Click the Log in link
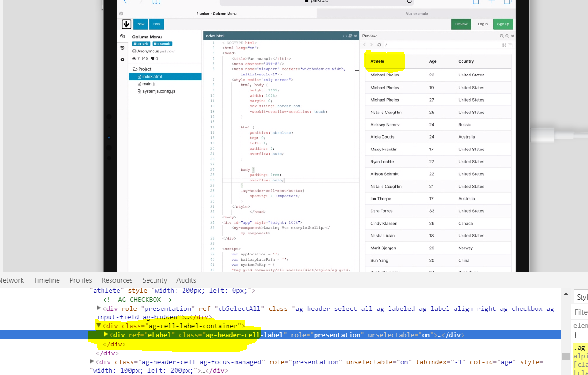The image size is (588, 375). coord(483,24)
